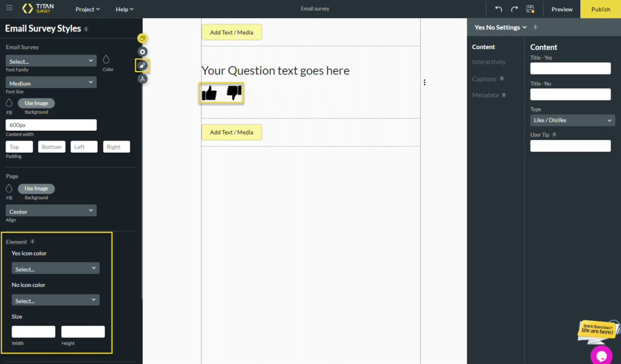The width and height of the screenshot is (621, 364).
Task: Open the three-dot question options menu
Action: 425,82
